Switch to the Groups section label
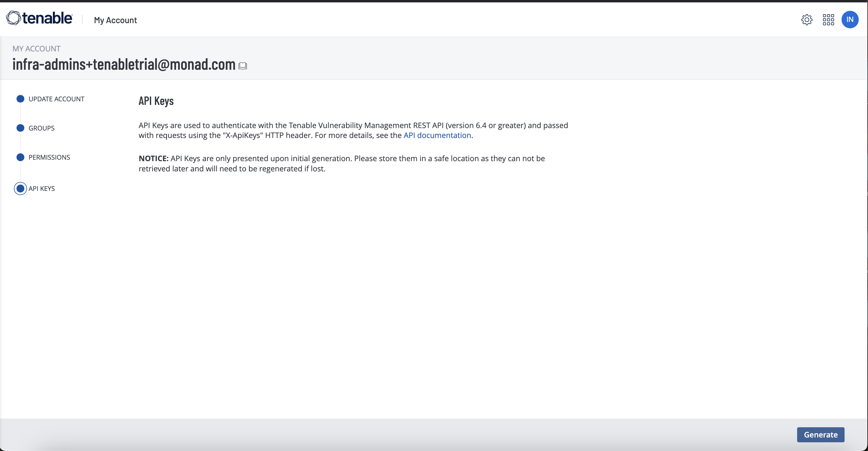 click(41, 128)
